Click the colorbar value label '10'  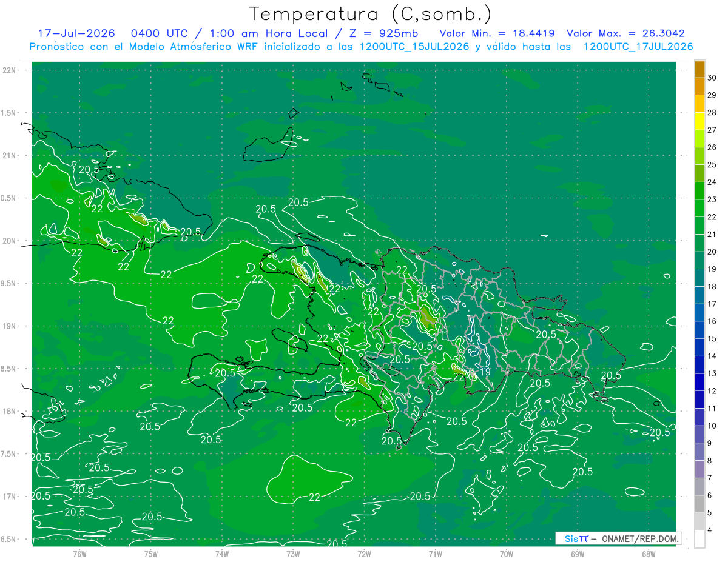click(x=712, y=426)
